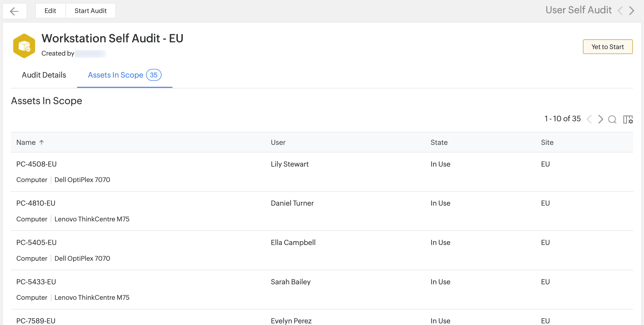Screen dimensions: 644x325
Task: Click the Yet to Start status badge
Action: pyautogui.click(x=608, y=47)
